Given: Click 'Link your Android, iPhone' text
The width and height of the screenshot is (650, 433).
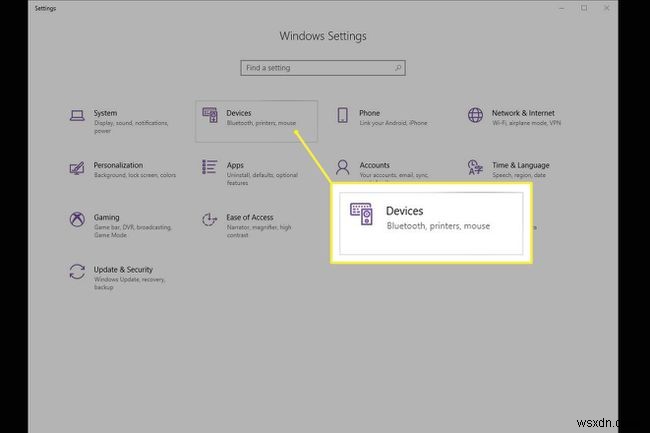Looking at the screenshot, I should pos(393,123).
